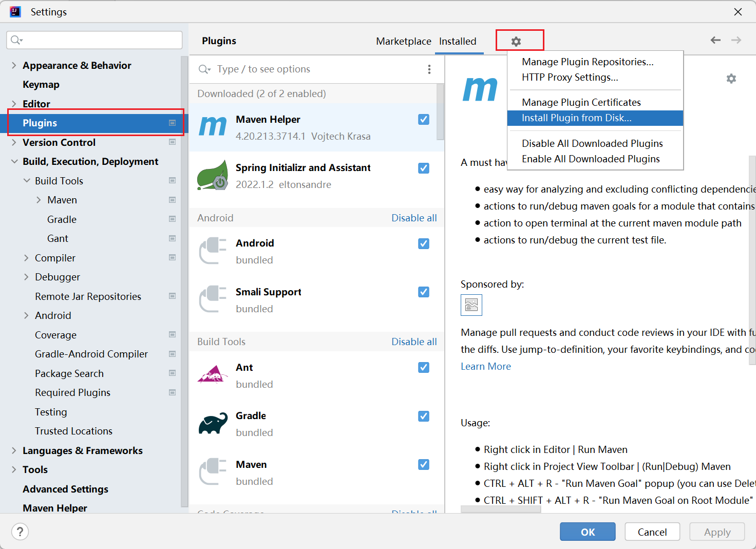This screenshot has width=756, height=549.
Task: Click the OK button
Action: point(588,532)
